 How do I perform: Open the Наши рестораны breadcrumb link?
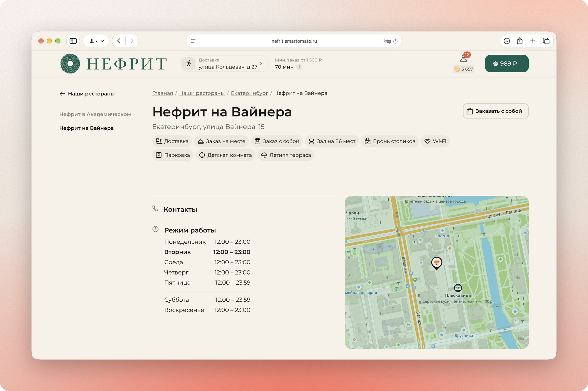(202, 93)
